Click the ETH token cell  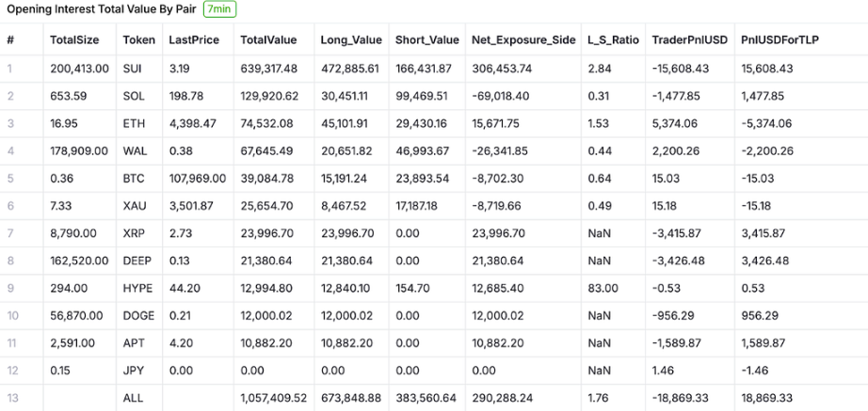pyautogui.click(x=134, y=123)
